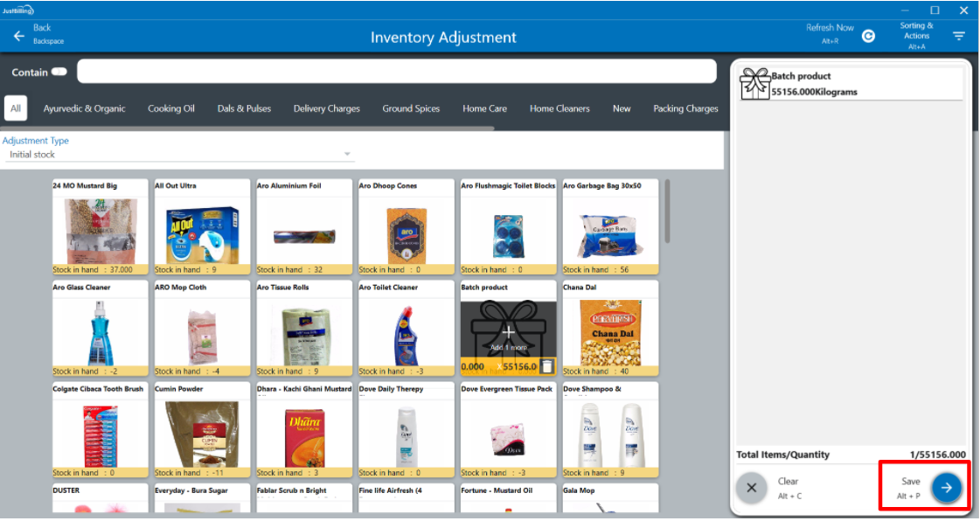Click the product search input field

pos(396,72)
